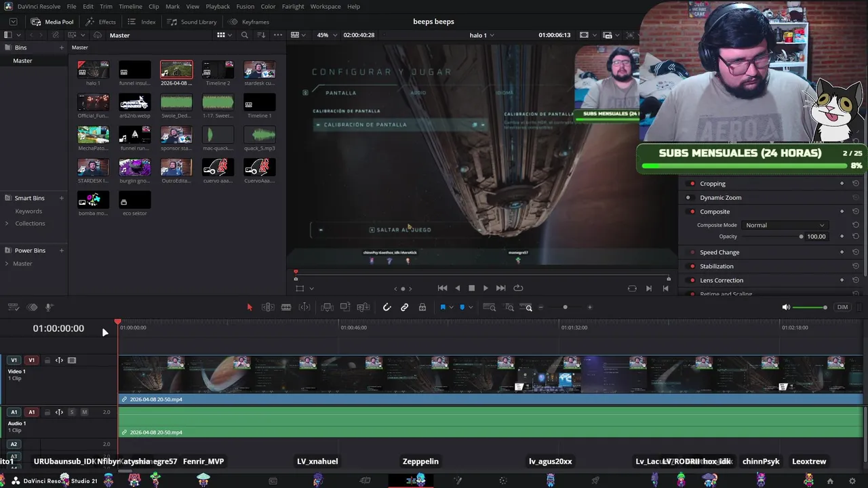Toggle the Lens Correction section switch
This screenshot has height=488, width=868.
point(692,280)
